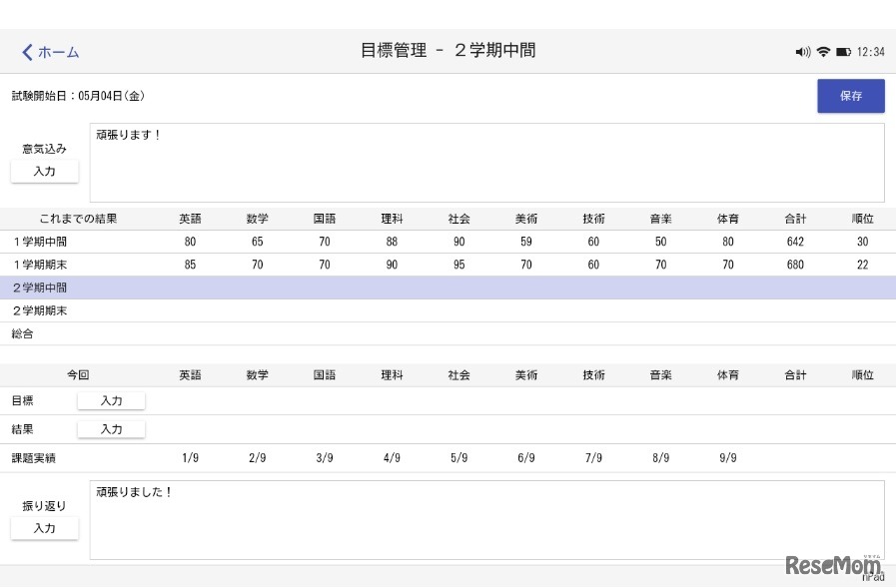The width and height of the screenshot is (896, 588).
Task: Tap the Wi-Fi status icon
Action: (x=823, y=52)
